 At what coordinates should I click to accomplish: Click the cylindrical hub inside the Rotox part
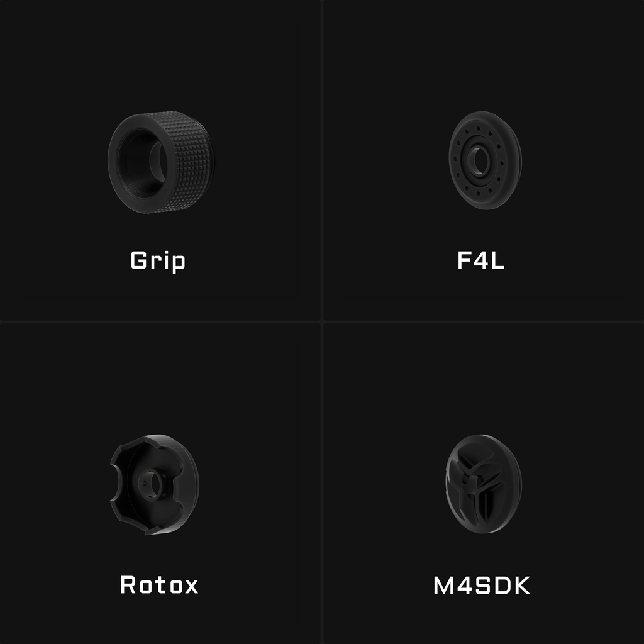pyautogui.click(x=149, y=485)
